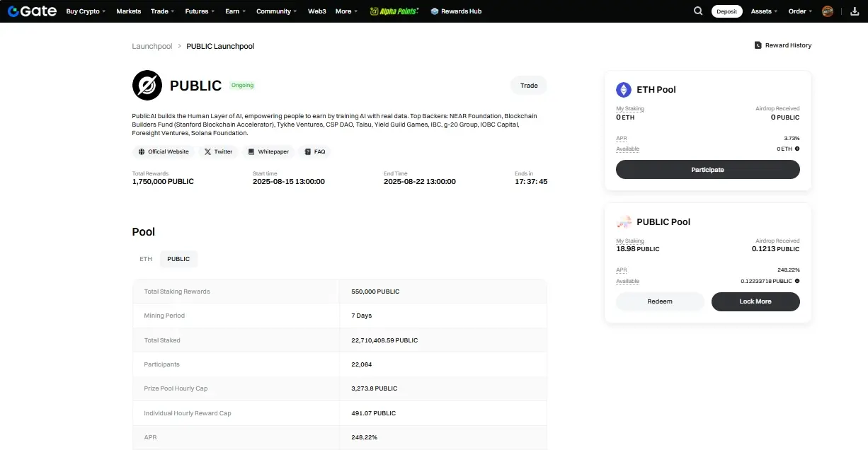Expand the Order dropdown
The height and width of the screenshot is (450, 868).
(801, 11)
